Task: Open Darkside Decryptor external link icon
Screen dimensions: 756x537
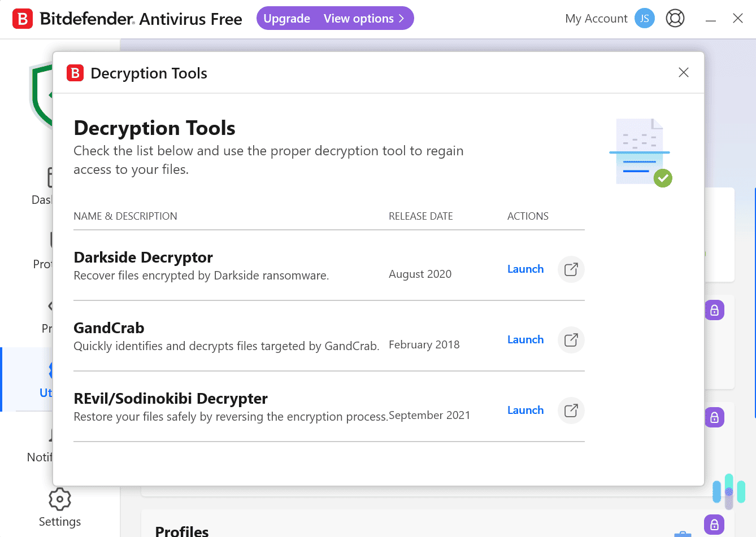Action: [570, 269]
